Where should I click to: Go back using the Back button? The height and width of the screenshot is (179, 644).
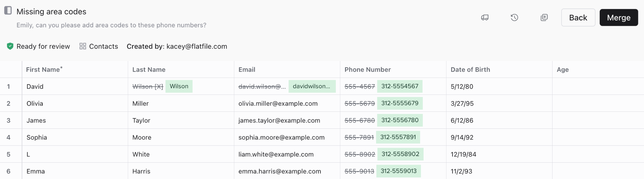click(578, 18)
